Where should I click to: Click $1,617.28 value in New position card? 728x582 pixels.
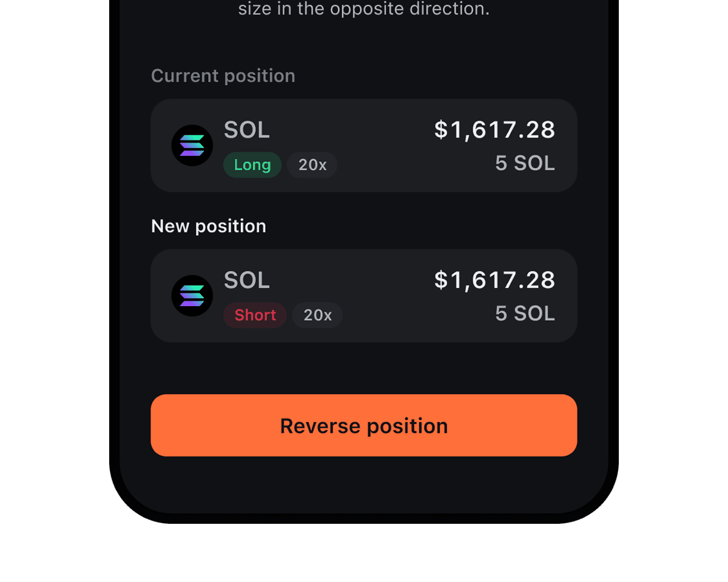(494, 280)
